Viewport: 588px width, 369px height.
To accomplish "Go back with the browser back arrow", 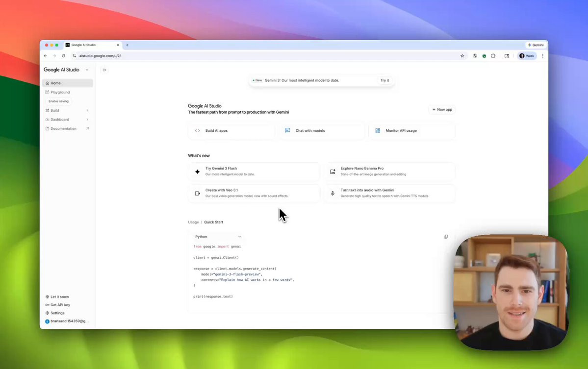I will click(46, 56).
